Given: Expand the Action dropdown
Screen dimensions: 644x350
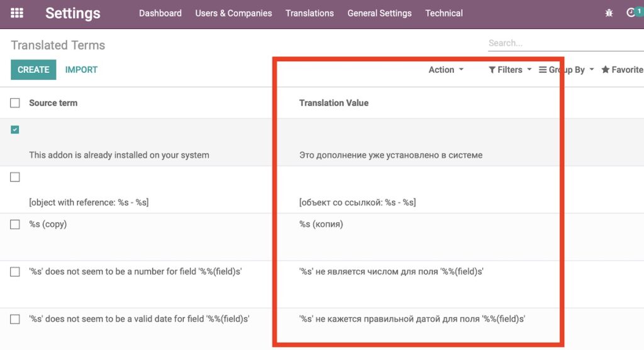Looking at the screenshot, I should click(446, 70).
